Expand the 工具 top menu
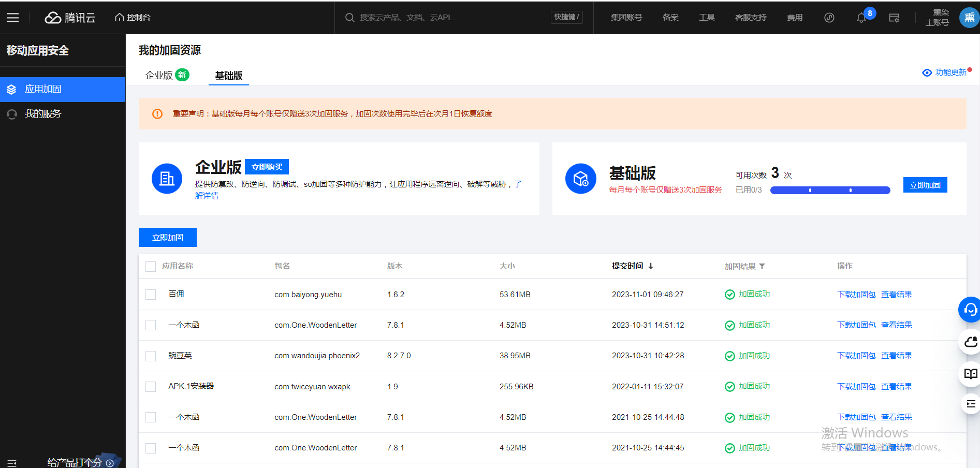The height and width of the screenshot is (468, 980). (707, 18)
